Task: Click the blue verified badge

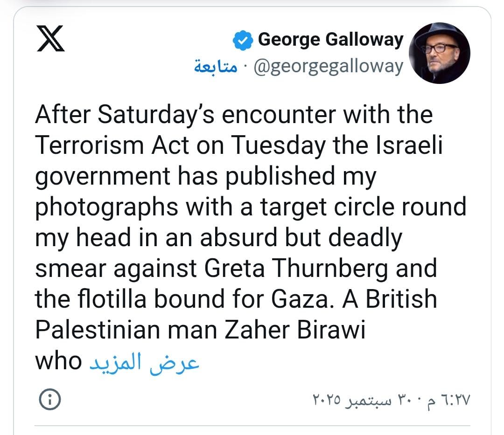Action: coord(243,41)
